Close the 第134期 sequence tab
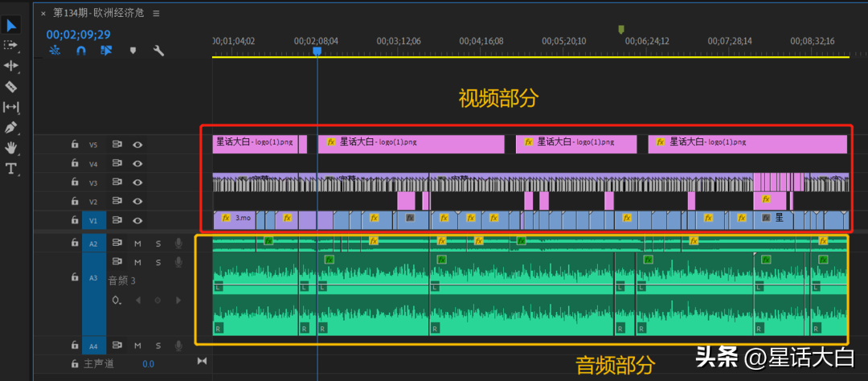The image size is (868, 381). pos(43,14)
